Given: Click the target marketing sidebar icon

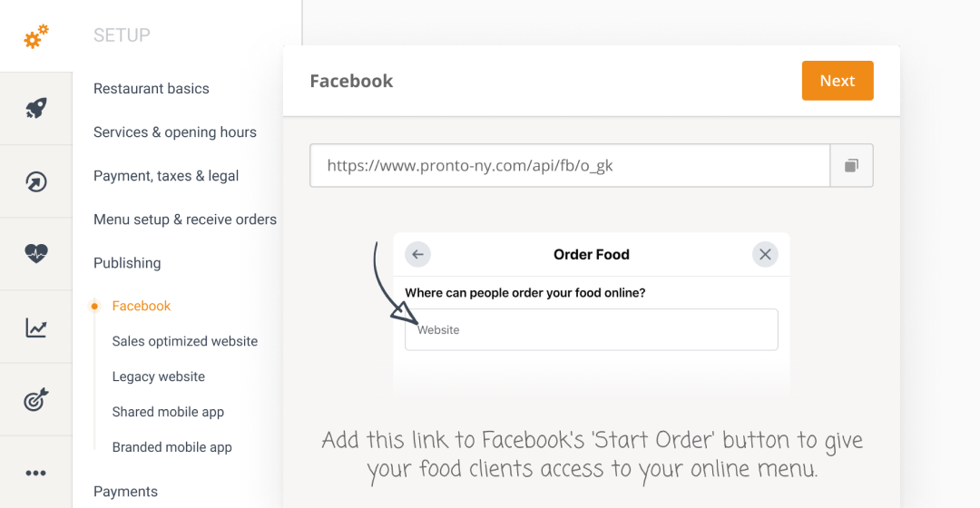Looking at the screenshot, I should 36,399.
